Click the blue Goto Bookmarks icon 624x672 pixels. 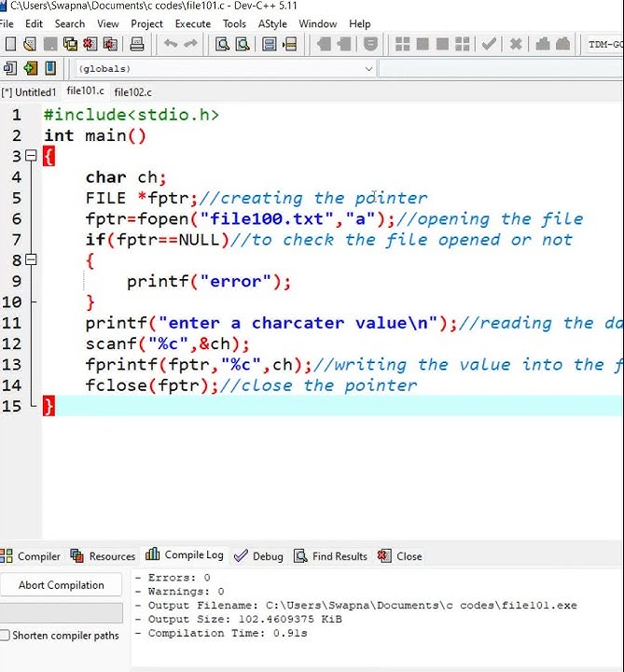[x=50, y=68]
